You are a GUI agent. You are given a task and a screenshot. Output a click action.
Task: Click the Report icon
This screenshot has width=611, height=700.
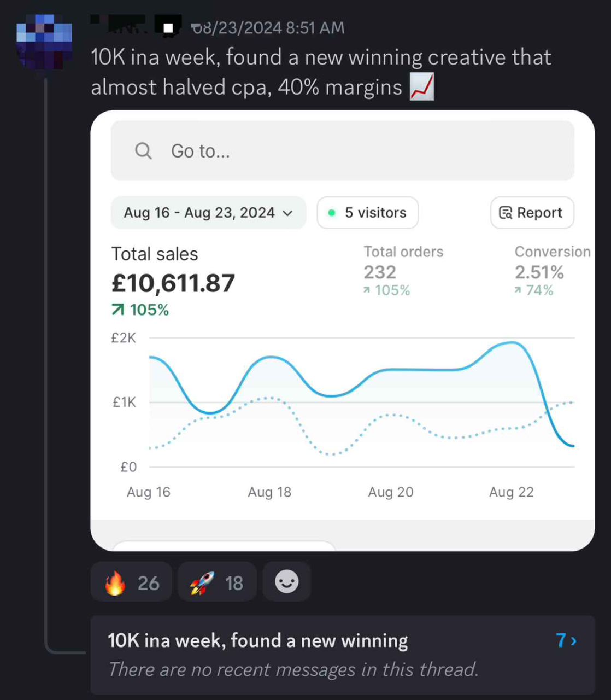506,213
